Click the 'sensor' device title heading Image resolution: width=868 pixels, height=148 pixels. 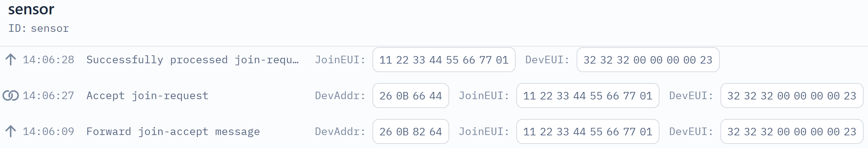point(31,9)
